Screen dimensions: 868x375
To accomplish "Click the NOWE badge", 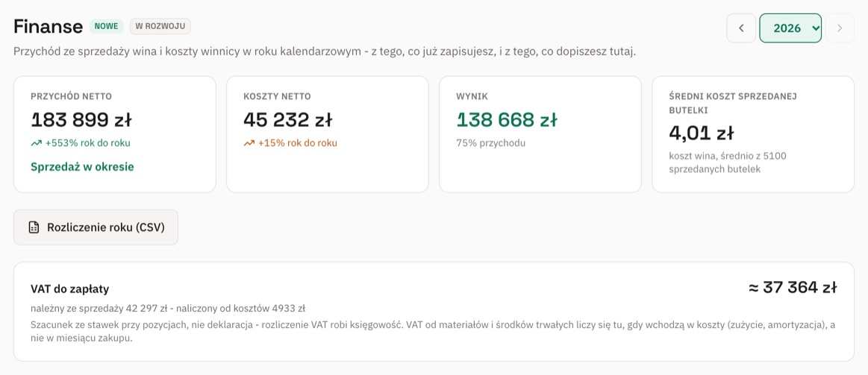I will click(106, 26).
